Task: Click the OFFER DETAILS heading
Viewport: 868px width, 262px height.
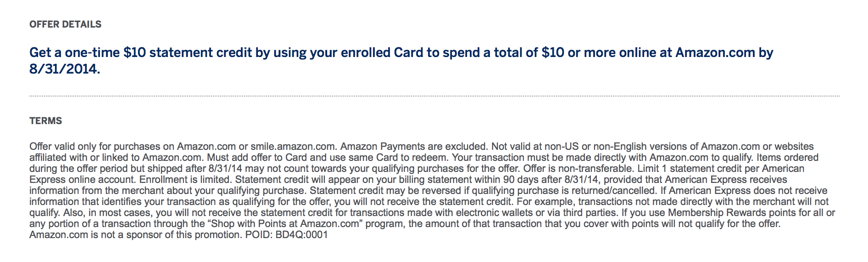Action: pos(65,24)
